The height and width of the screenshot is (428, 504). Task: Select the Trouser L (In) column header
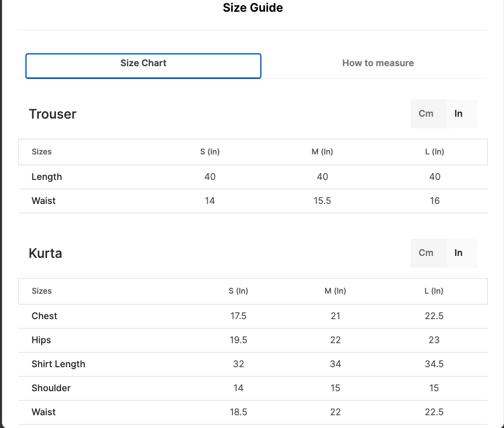pos(434,152)
